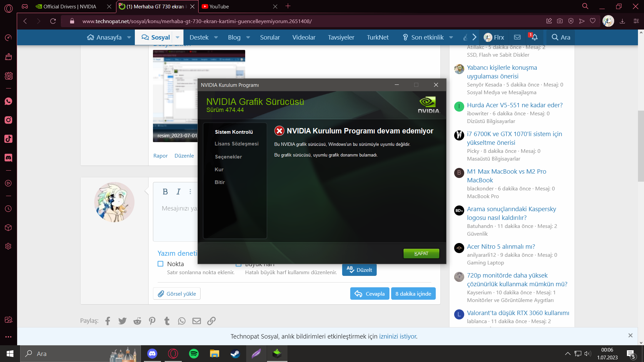This screenshot has width=644, height=362.
Task: Open TikTok in Opera sidebar
Action: click(x=8, y=139)
